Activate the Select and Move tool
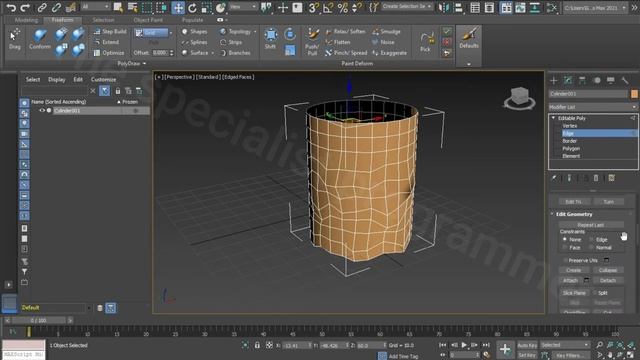Screen dimensions: 640x360 point(178,7)
